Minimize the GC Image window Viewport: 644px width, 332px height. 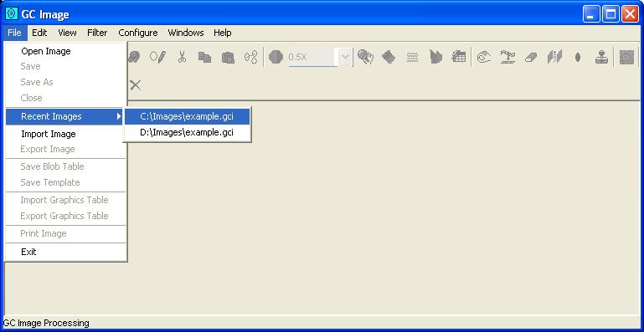pos(591,14)
